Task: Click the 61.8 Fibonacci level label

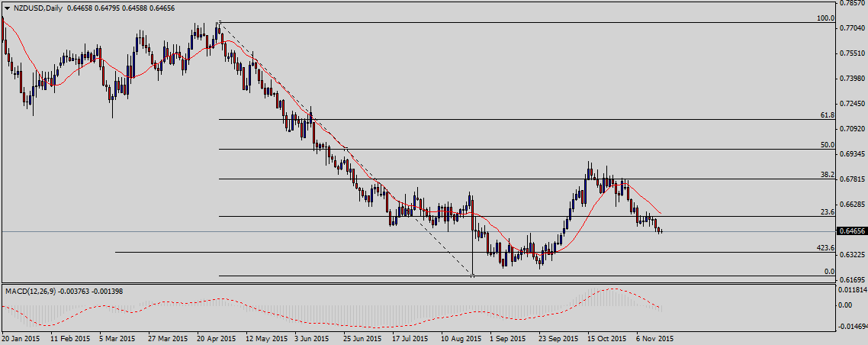Action: coord(826,114)
